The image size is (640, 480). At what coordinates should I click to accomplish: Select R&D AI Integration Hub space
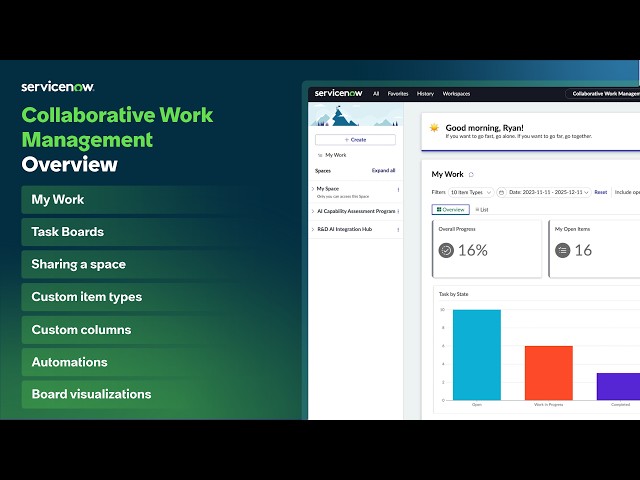[x=344, y=229]
